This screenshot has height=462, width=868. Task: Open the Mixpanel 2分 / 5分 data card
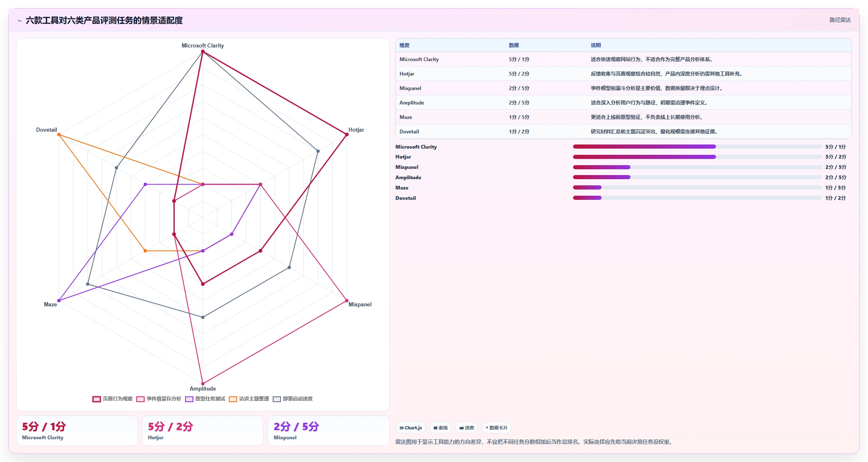click(x=328, y=431)
